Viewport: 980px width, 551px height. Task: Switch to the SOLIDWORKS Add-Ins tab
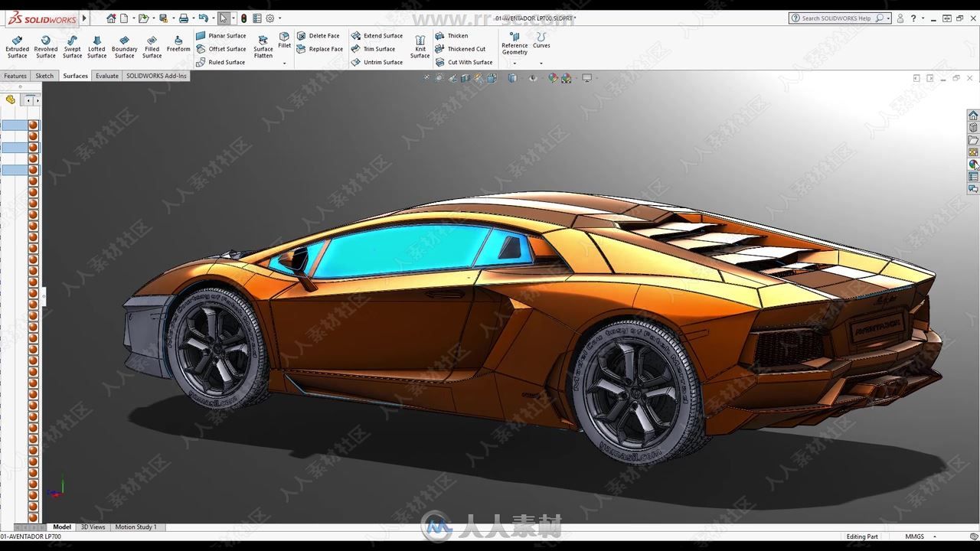pyautogui.click(x=156, y=76)
